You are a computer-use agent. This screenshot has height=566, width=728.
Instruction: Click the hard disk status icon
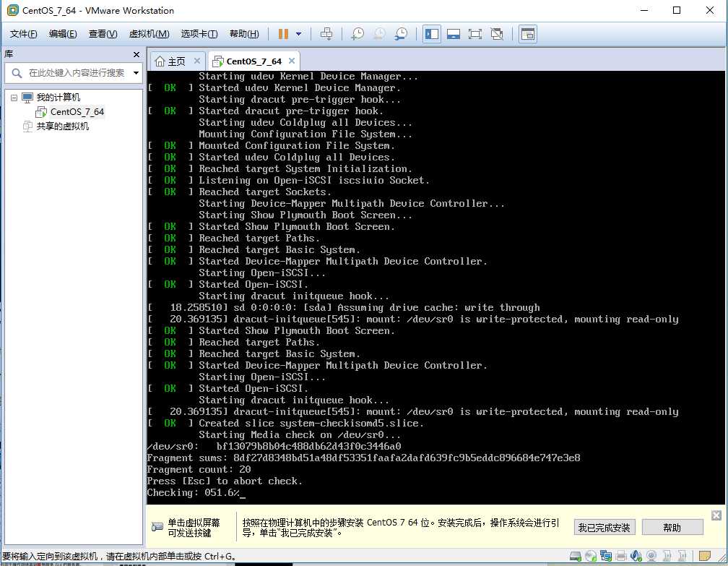coord(576,556)
